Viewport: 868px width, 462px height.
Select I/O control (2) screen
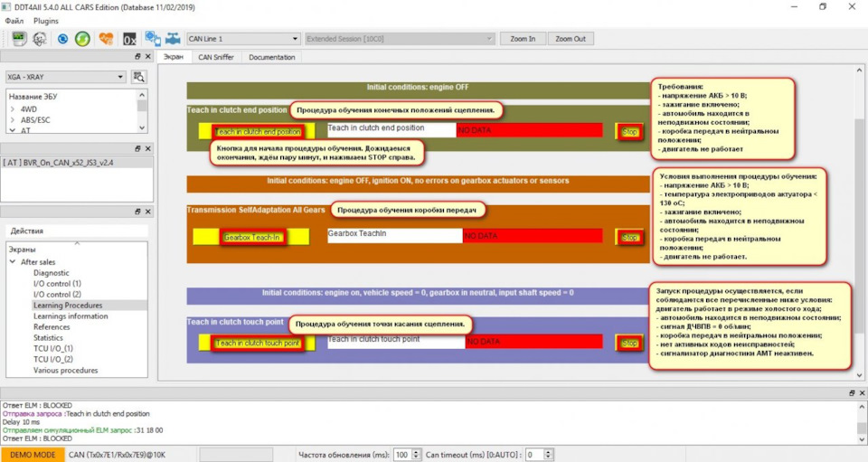(57, 295)
